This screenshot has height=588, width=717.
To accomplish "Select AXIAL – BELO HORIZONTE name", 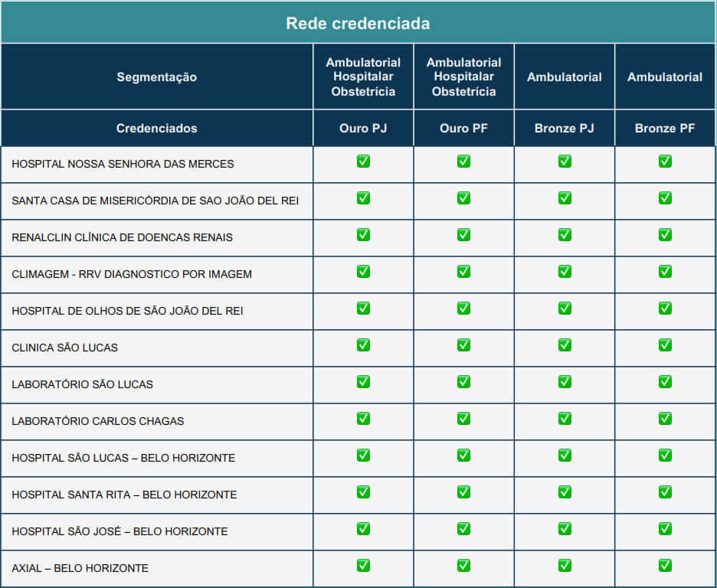I will pyautogui.click(x=80, y=568).
